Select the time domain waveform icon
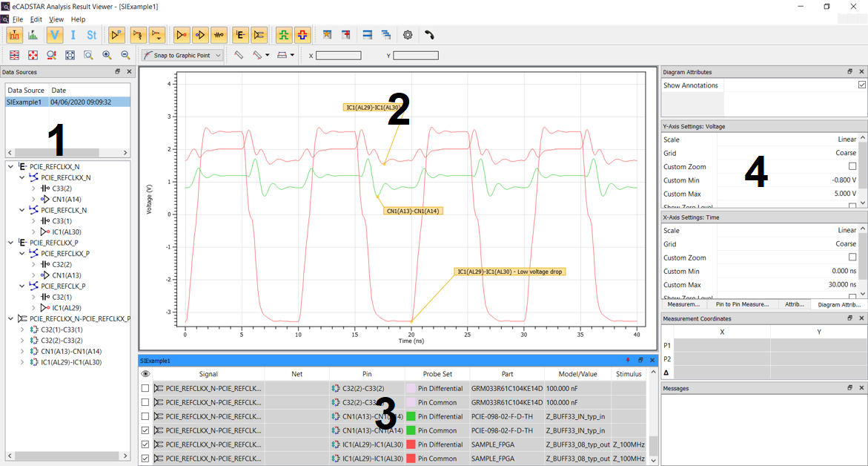 (14, 35)
